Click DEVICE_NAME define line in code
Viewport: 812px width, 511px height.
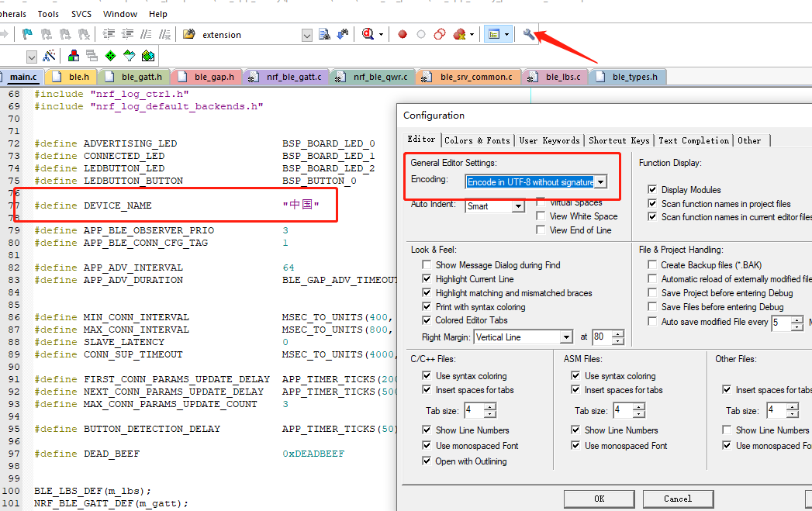pos(177,205)
